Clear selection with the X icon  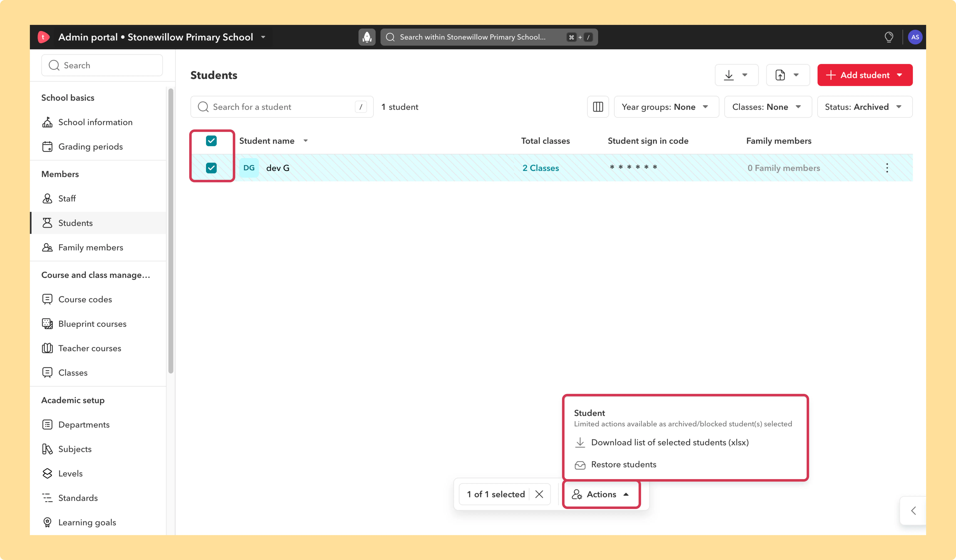click(x=539, y=494)
